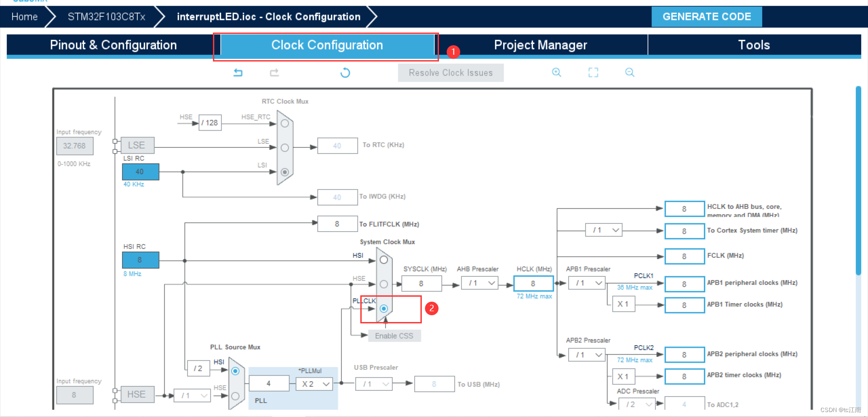The height and width of the screenshot is (417, 868).
Task: Click the interruptLED.ioc breadcrumb
Action: tap(269, 17)
